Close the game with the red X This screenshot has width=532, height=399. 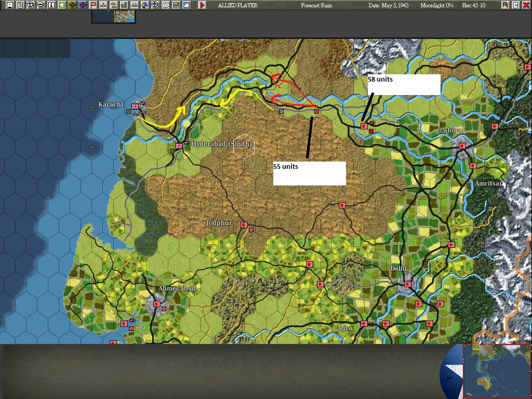(526, 5)
